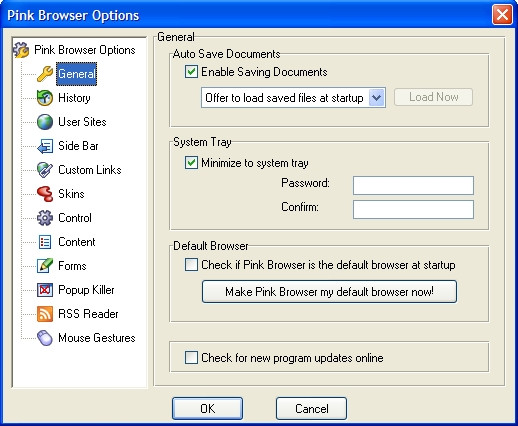518x426 pixels.
Task: Open the Forms settings page
Action: (x=72, y=266)
